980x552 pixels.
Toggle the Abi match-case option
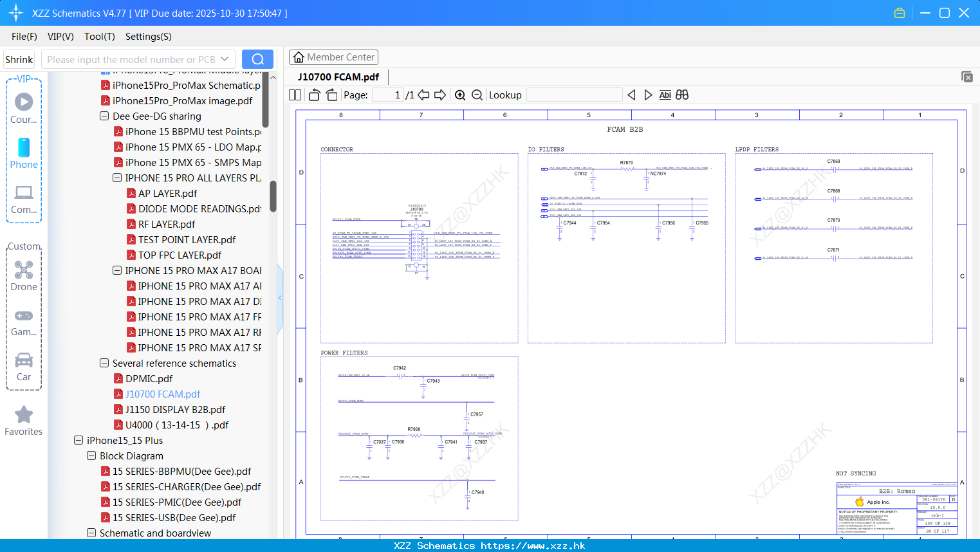pos(665,95)
